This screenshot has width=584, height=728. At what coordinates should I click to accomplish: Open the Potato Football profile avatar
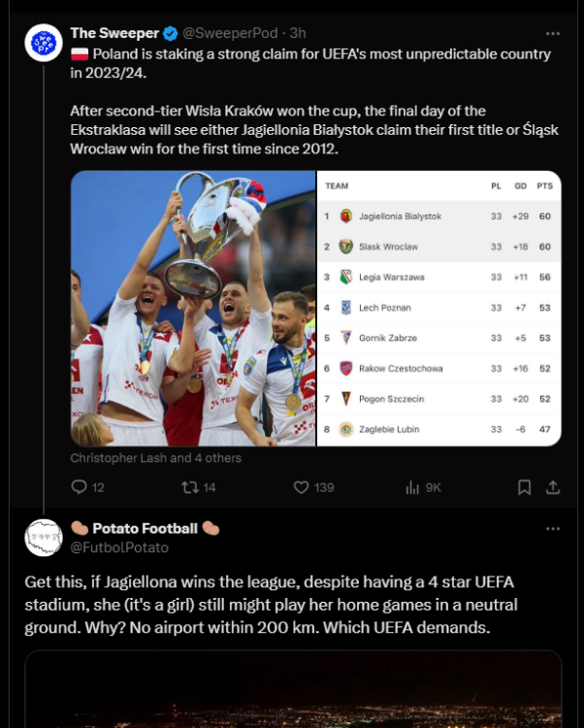tap(44, 538)
